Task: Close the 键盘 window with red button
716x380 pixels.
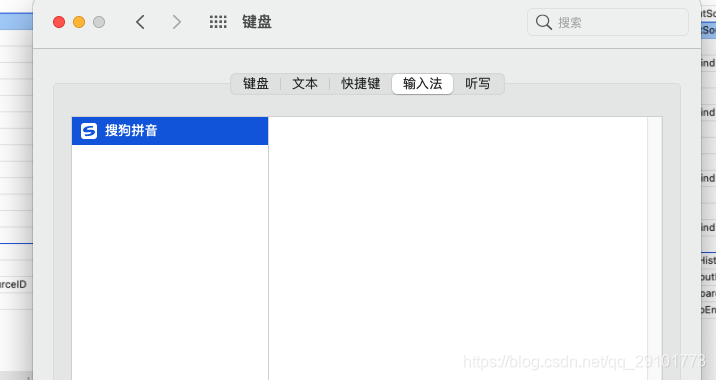Action: point(59,22)
